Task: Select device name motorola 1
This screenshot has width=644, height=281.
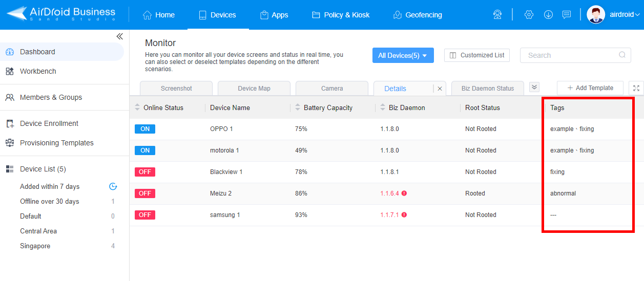Action: pos(224,150)
